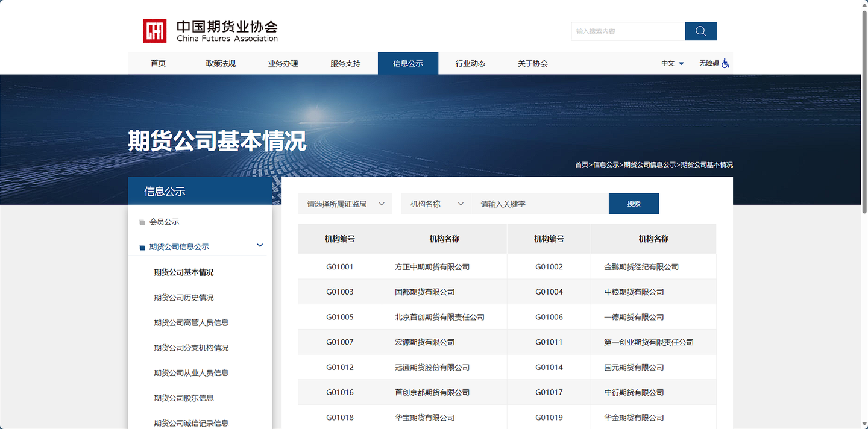Open 期货公司高管人员信息 in the sidebar

191,322
